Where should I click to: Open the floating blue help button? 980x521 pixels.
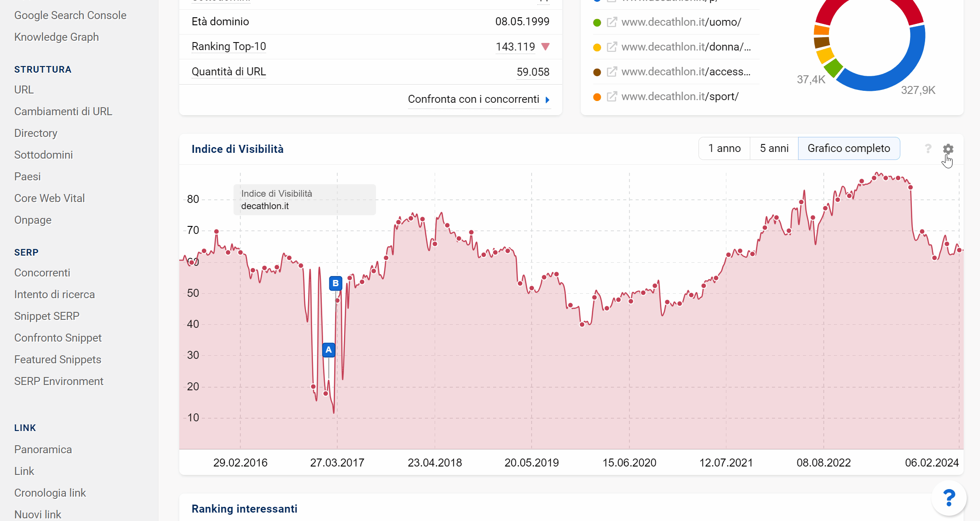[x=949, y=498]
